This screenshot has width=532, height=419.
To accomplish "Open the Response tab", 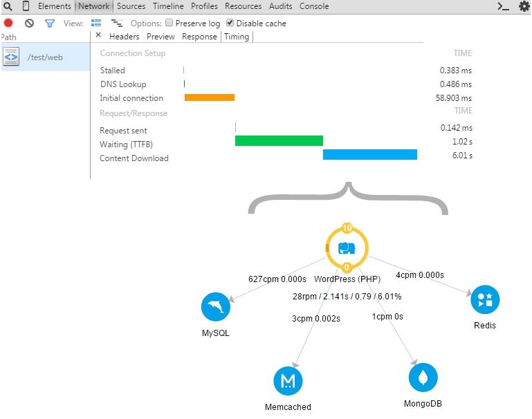I will pos(199,37).
